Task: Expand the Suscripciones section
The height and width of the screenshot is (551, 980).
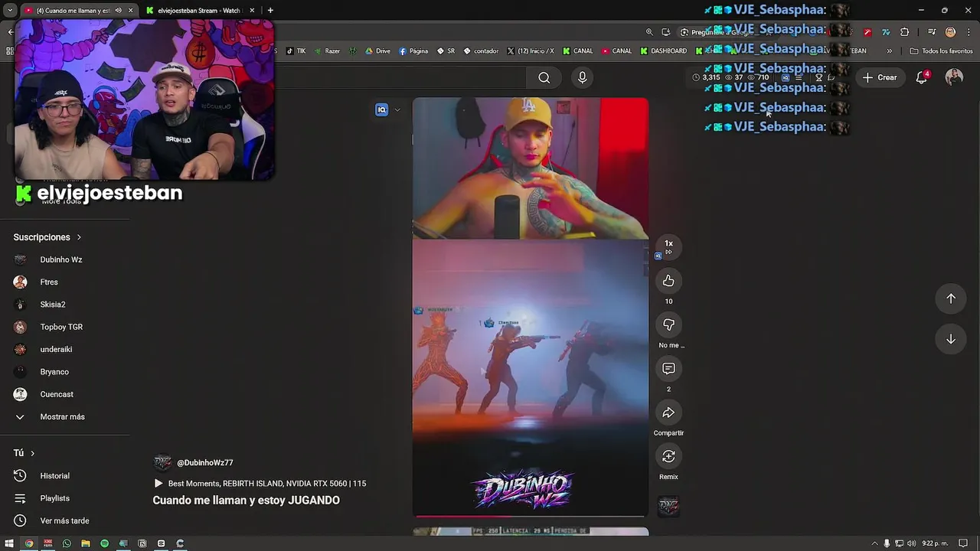Action: (47, 237)
